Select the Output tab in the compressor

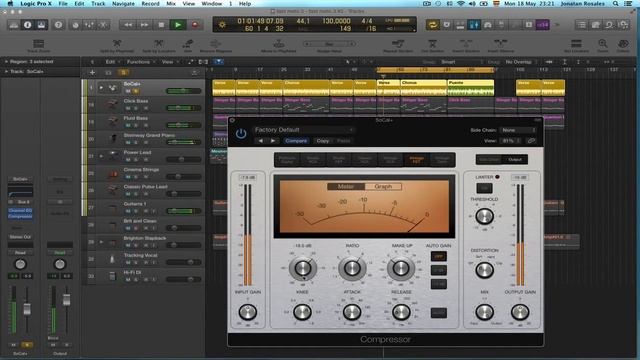pyautogui.click(x=515, y=160)
